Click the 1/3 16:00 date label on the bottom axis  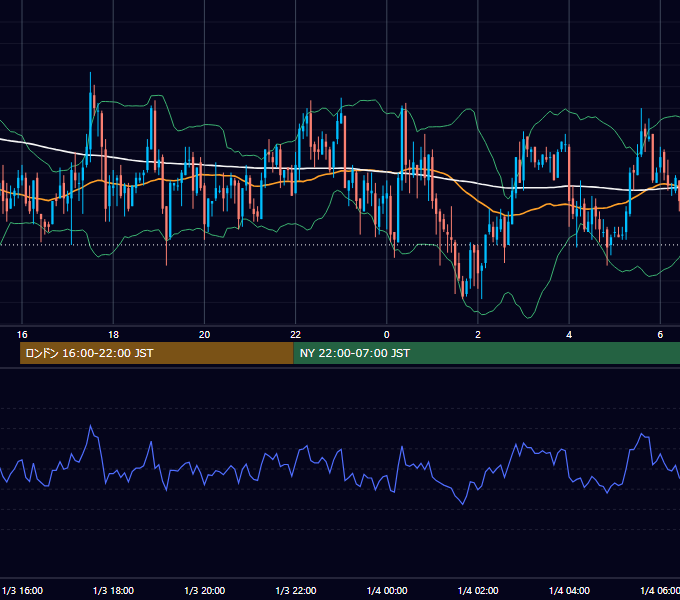23,590
